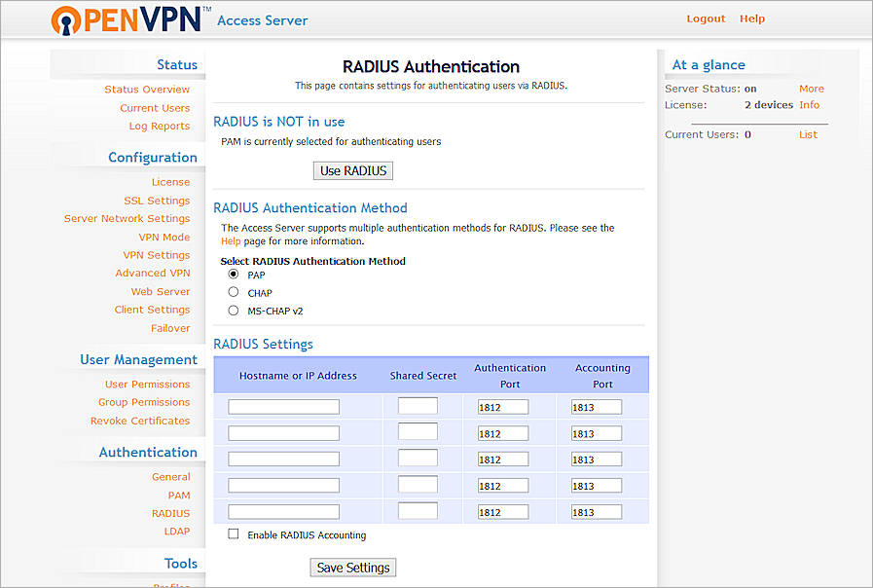This screenshot has height=588, width=873.
Task: Select the PAP authentication radio button
Action: 234,275
